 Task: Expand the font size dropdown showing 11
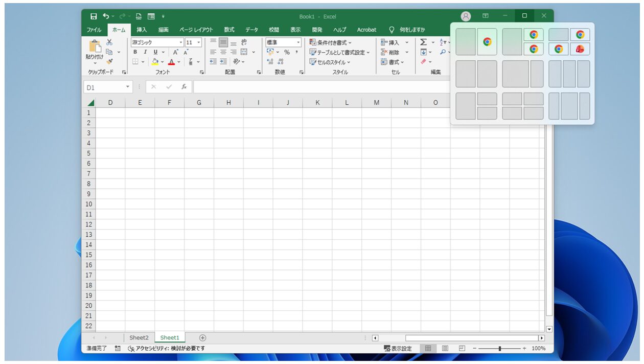click(193, 42)
